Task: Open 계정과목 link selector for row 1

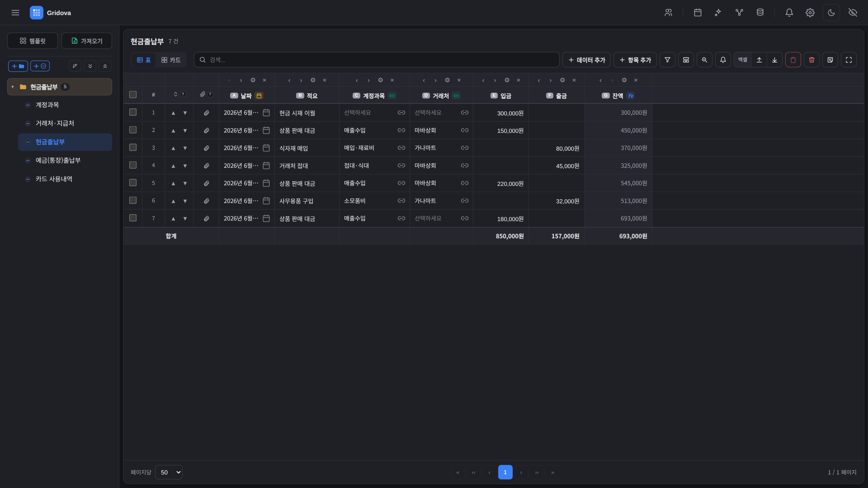Action: (x=401, y=112)
